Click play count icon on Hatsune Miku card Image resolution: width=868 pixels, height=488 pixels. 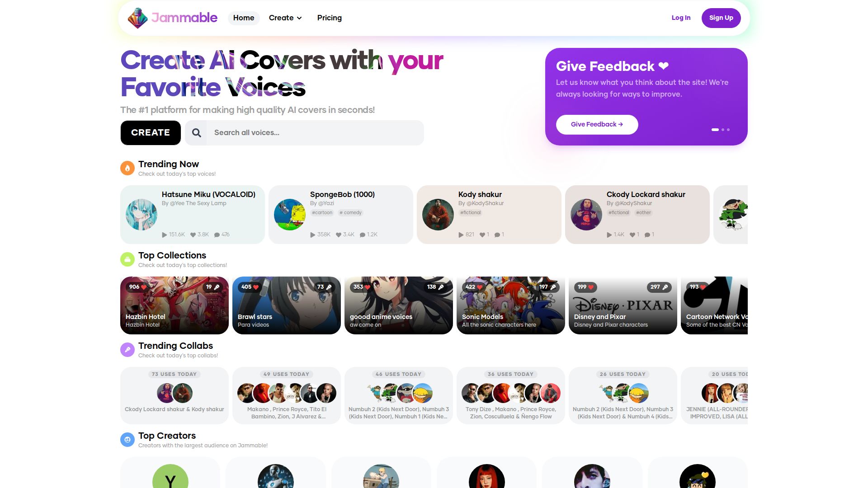pos(165,235)
